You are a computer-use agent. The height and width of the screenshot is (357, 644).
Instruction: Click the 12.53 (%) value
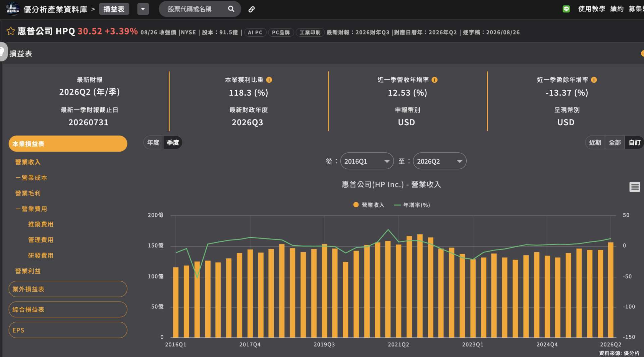(x=407, y=93)
